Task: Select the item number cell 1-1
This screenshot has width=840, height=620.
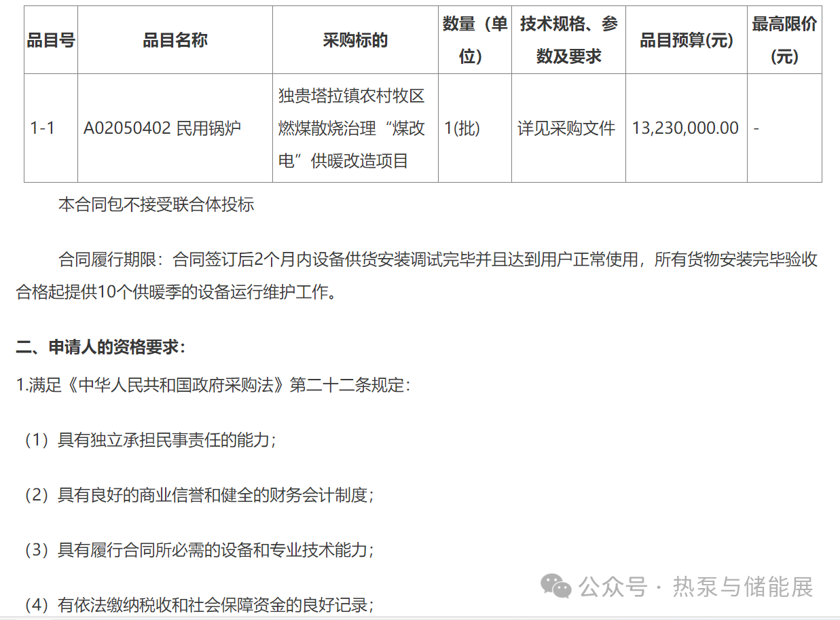Action: coord(43,128)
